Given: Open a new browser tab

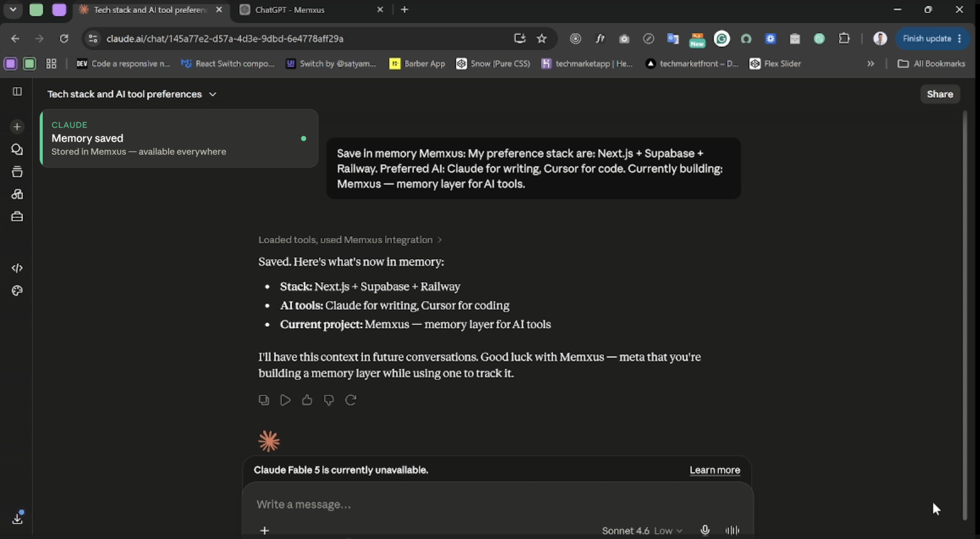Looking at the screenshot, I should (404, 9).
